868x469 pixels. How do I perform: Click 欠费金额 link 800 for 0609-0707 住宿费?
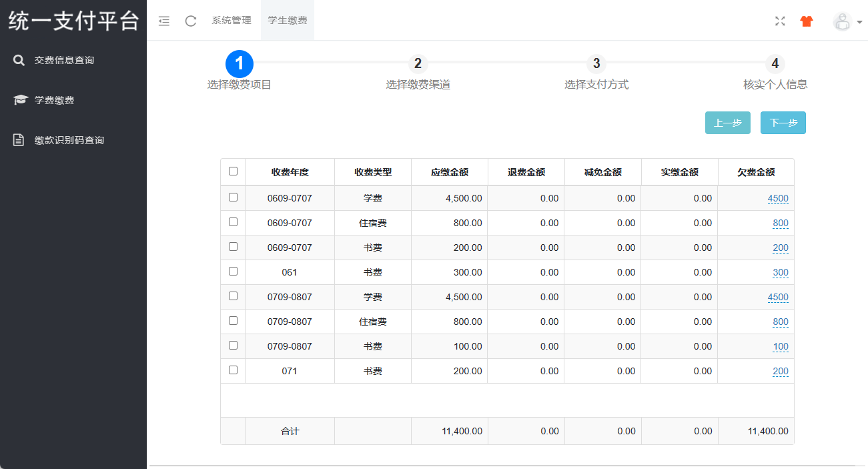(x=781, y=223)
